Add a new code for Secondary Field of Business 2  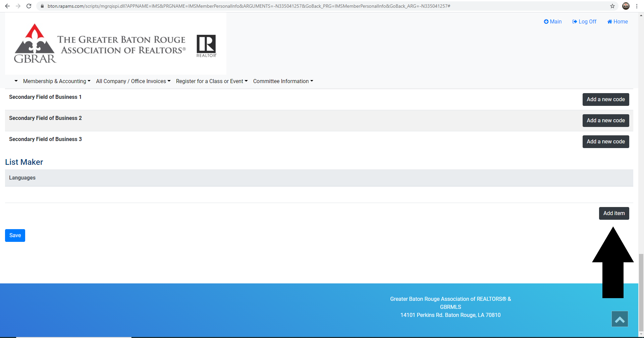pyautogui.click(x=606, y=121)
